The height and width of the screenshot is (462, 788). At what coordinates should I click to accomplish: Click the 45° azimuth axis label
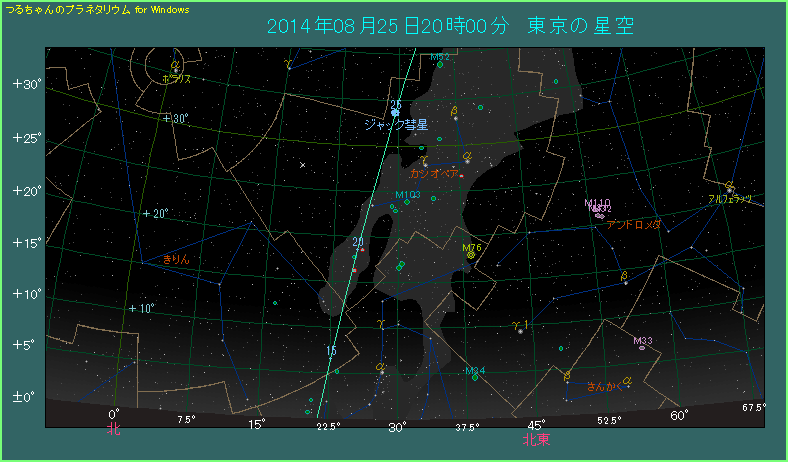(x=536, y=425)
